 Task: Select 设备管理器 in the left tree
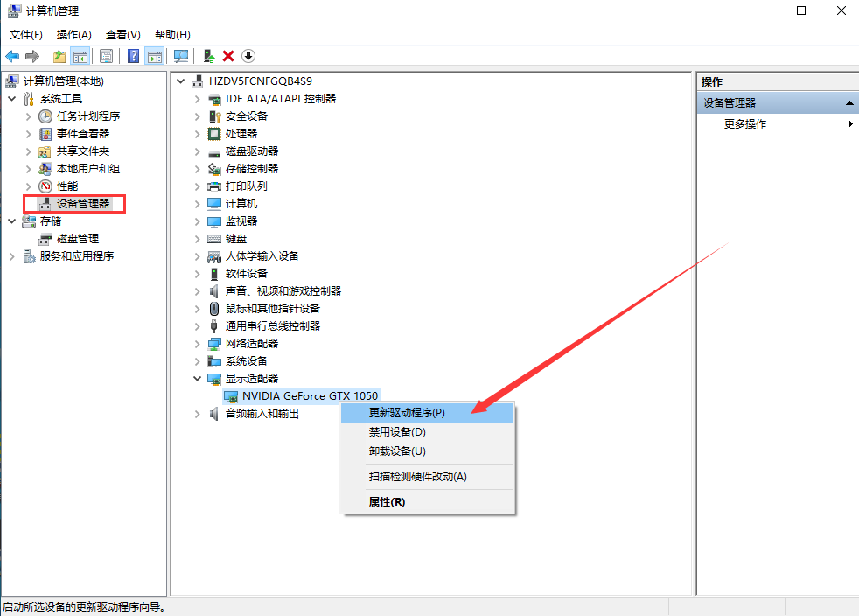coord(83,204)
